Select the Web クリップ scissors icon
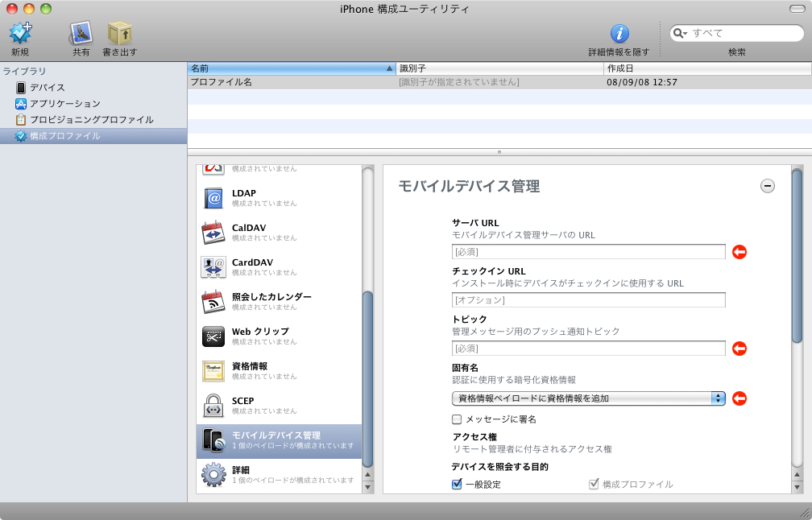 [213, 336]
